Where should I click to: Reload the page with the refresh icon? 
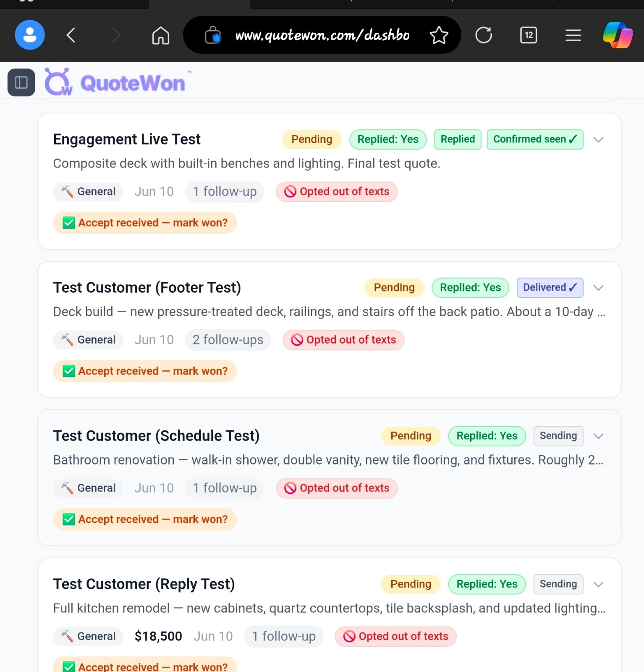[x=484, y=35]
